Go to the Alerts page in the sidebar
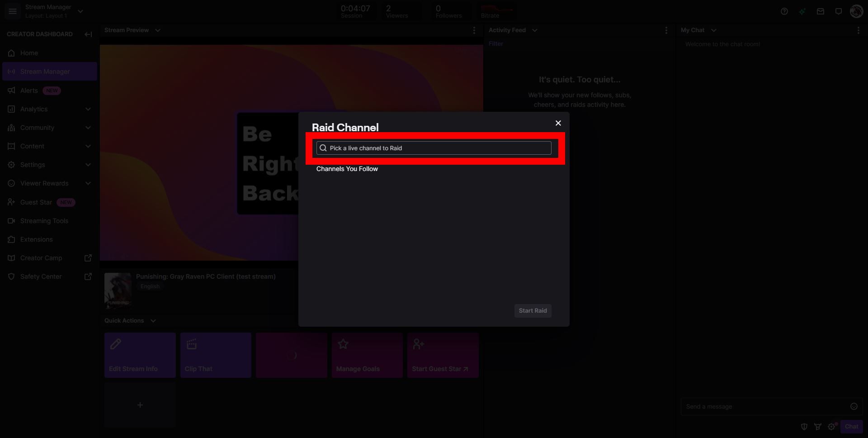 tap(28, 90)
